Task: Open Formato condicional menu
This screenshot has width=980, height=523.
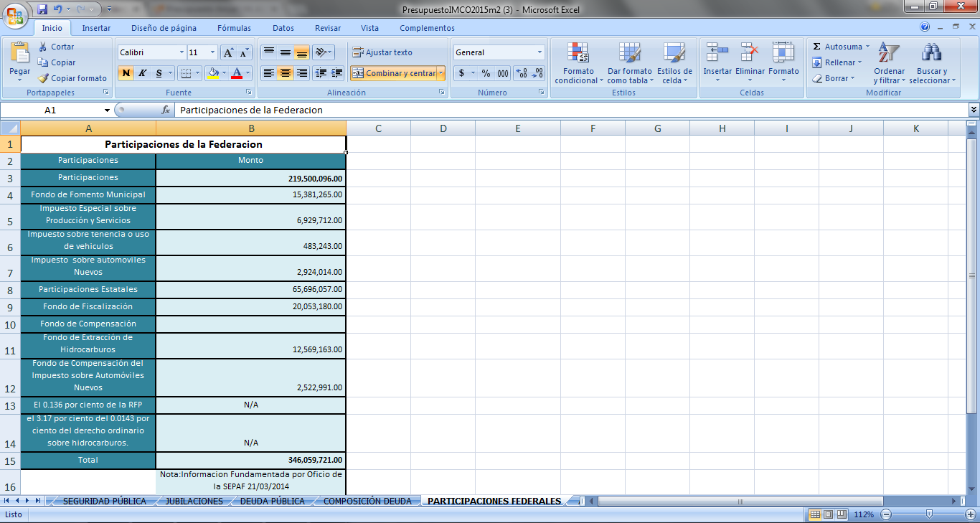Action: tap(578, 63)
